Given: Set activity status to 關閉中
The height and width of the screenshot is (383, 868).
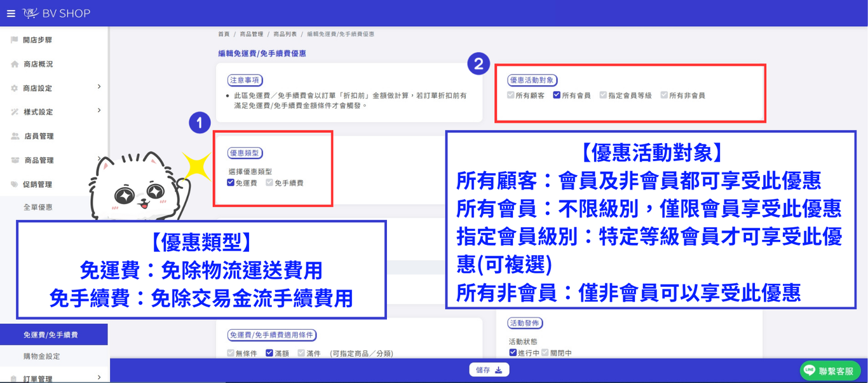Looking at the screenshot, I should (545, 352).
